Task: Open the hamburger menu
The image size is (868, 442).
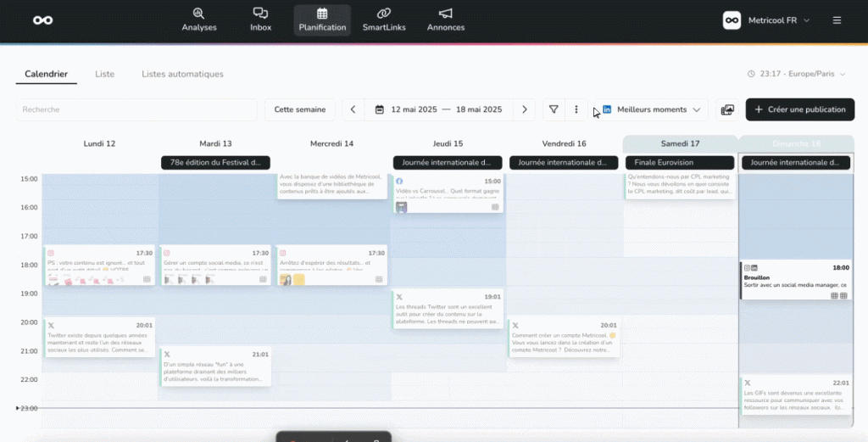Action: pos(837,20)
